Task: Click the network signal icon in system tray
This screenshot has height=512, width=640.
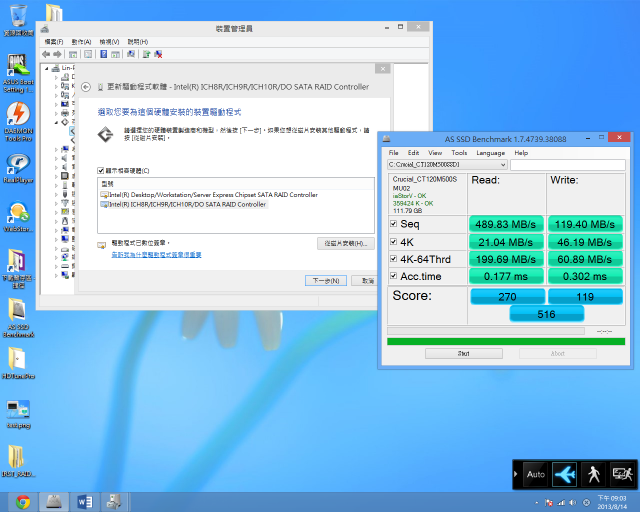Action: point(561,503)
